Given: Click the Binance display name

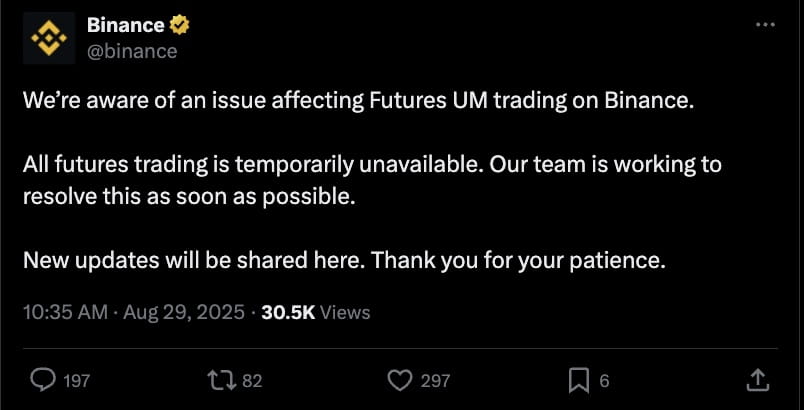Looking at the screenshot, I should point(126,25).
